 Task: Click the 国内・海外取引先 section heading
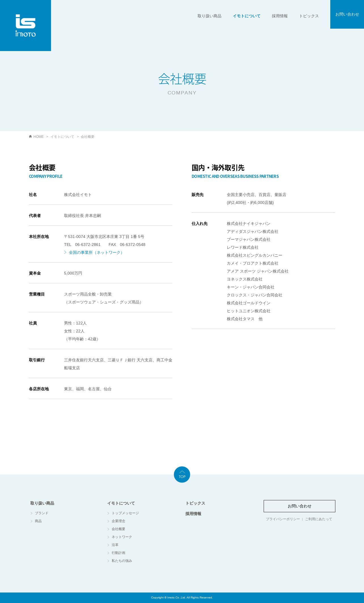[218, 168]
